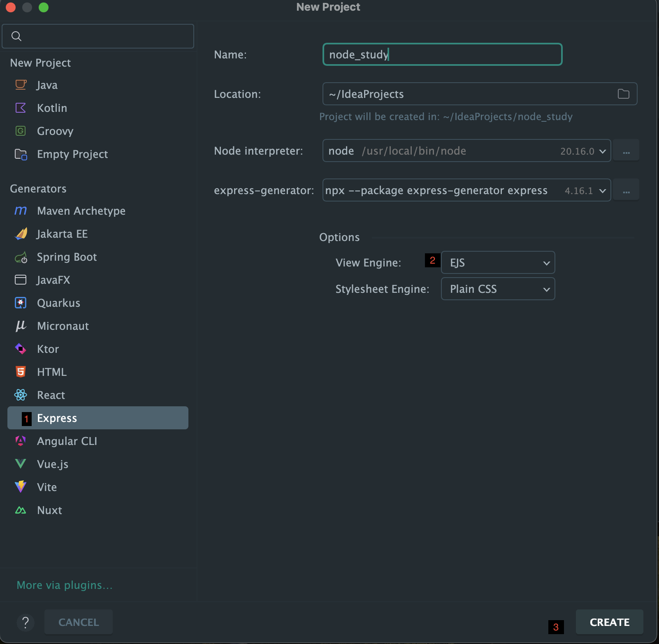This screenshot has width=659, height=644.
Task: Select the Spring Boot generator
Action: 98,257
